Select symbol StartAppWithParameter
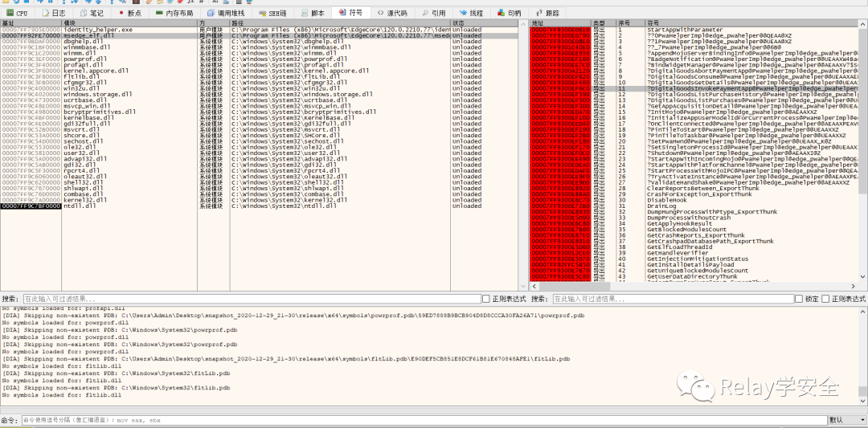The height and width of the screenshot is (428, 868). coord(684,29)
